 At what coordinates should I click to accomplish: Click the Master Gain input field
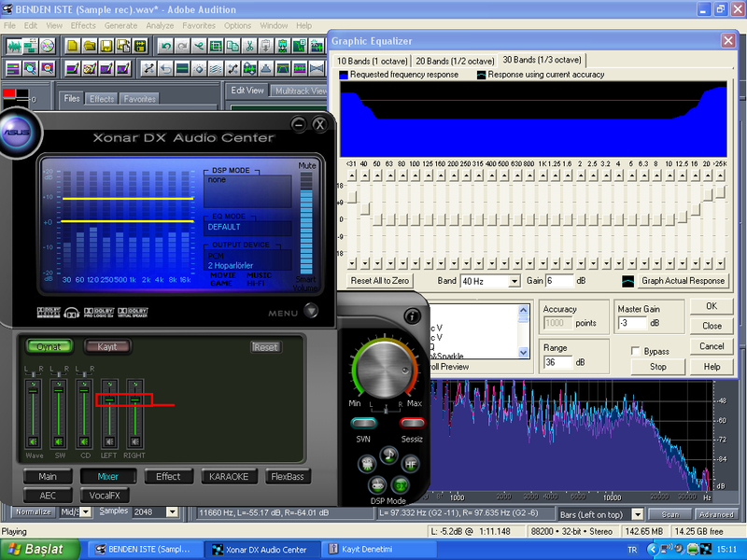tap(633, 323)
